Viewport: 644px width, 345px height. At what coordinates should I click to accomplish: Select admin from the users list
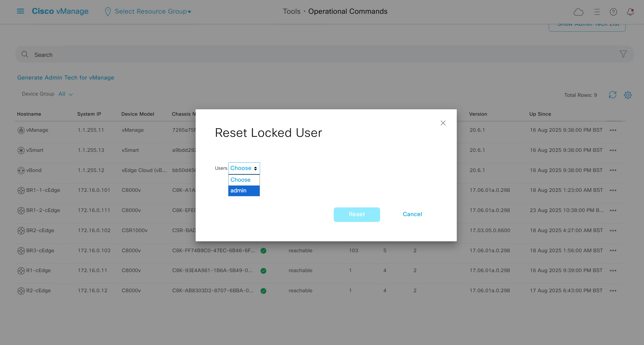click(x=244, y=191)
